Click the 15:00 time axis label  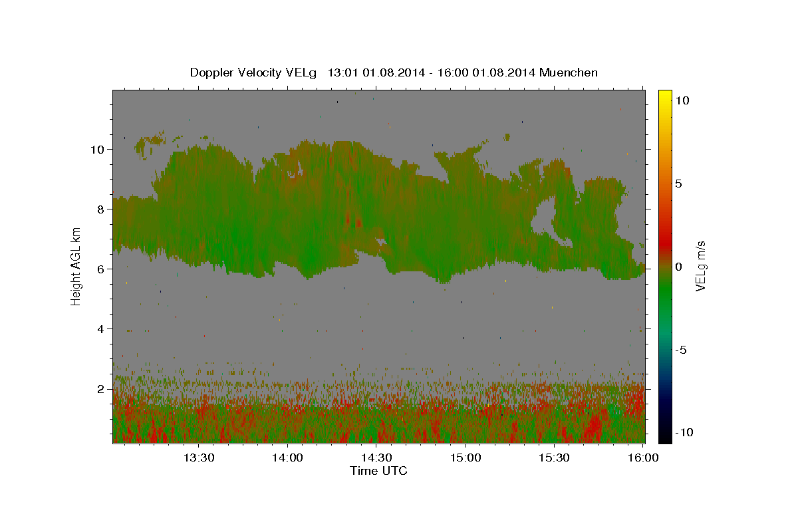tap(465, 458)
